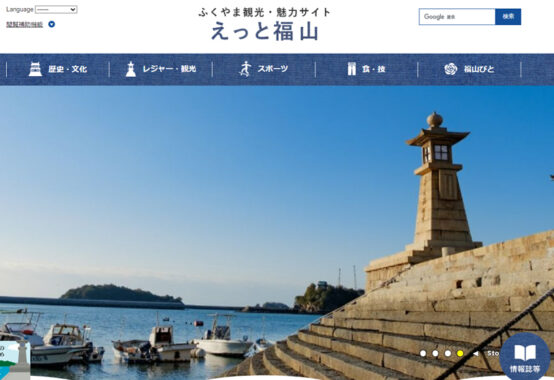Viewport: 554px width, 380px height.
Task: Click the castle icon beside 歴史・文化
Action: coord(35,69)
